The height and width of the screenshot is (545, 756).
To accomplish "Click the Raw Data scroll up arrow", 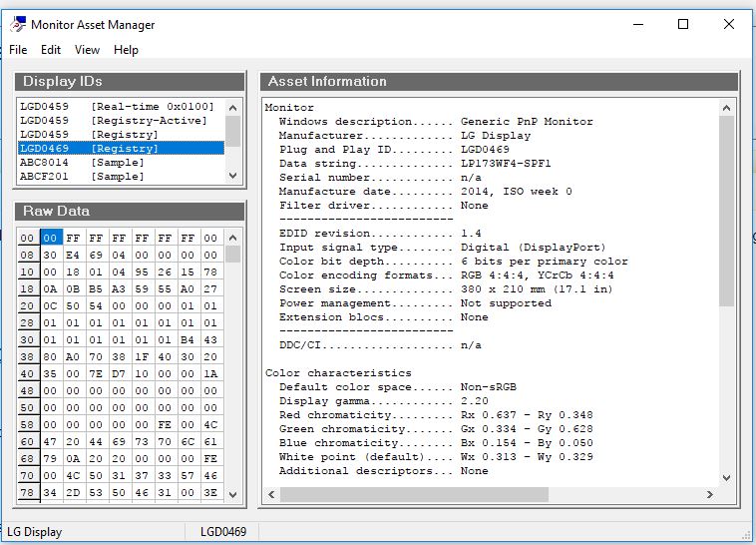I will (x=232, y=238).
